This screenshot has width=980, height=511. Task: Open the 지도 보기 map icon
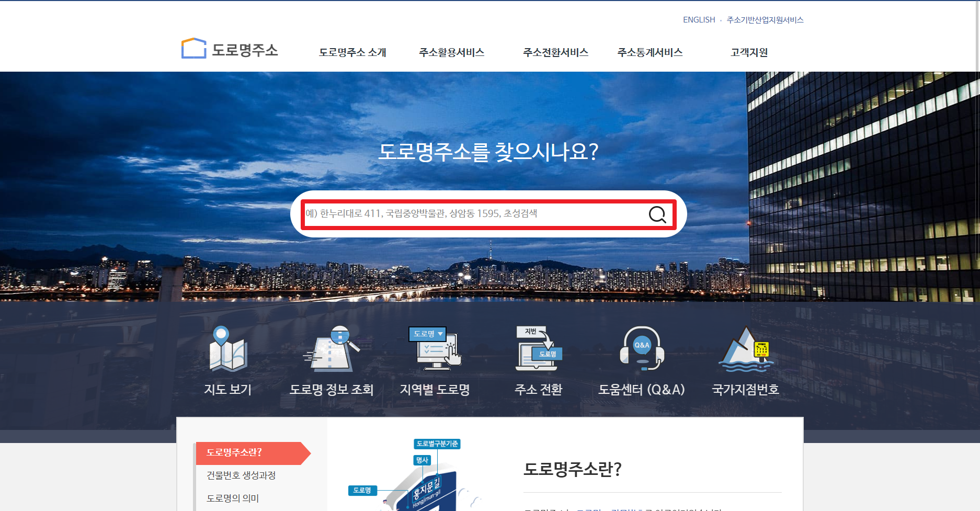tap(228, 349)
